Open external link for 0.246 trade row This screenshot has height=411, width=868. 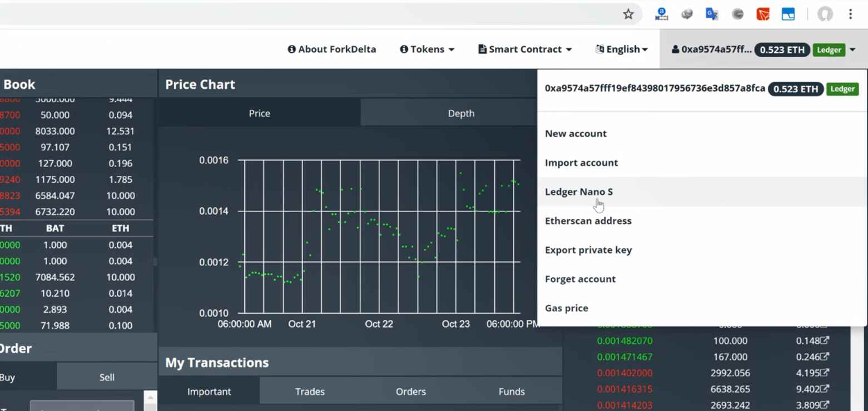(825, 357)
